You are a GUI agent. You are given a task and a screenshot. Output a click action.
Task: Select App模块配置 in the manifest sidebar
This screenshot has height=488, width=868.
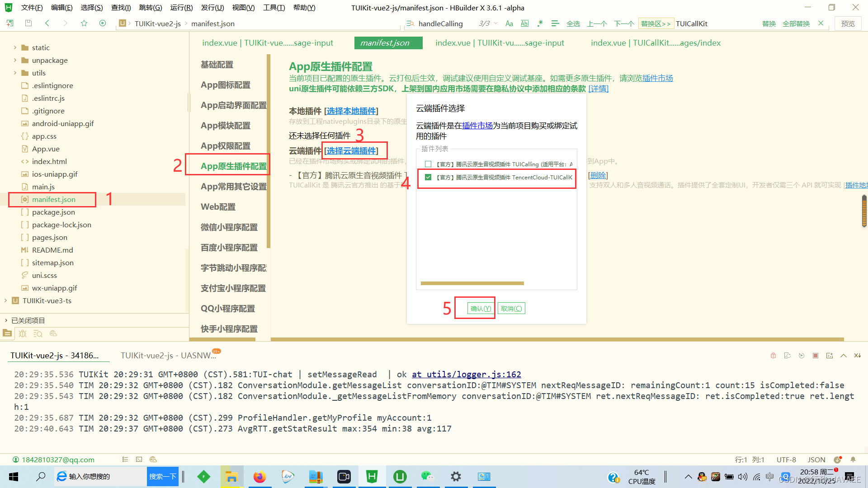225,126
